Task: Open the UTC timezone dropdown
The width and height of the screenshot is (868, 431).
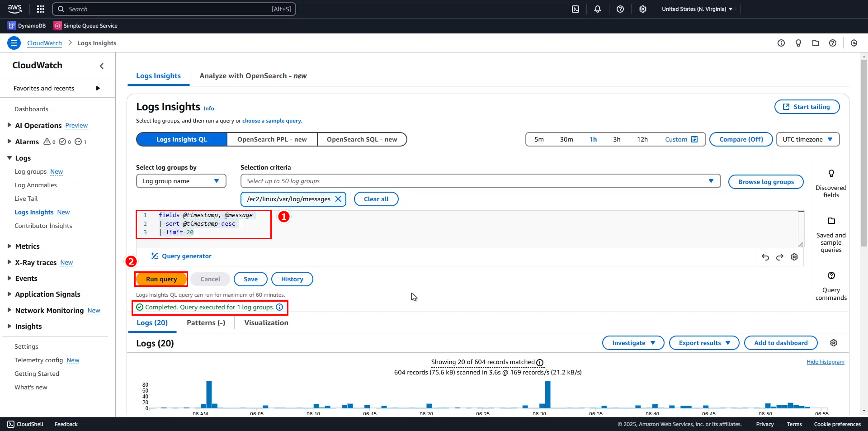Action: coord(807,139)
